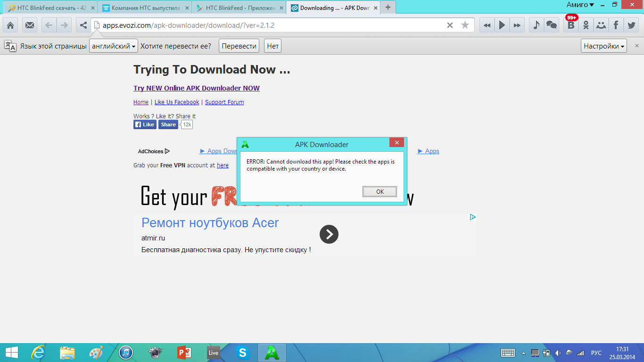
Task: Follow the 'Home' link
Action: (x=141, y=102)
